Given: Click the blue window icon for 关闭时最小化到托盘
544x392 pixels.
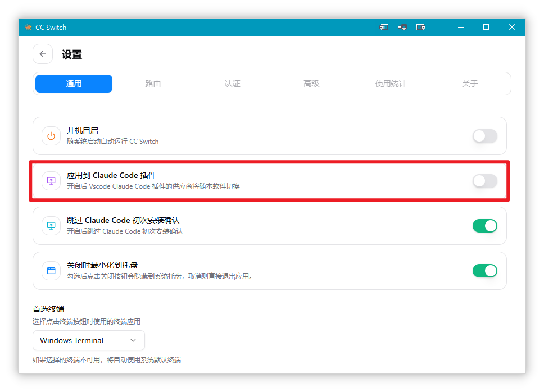Looking at the screenshot, I should (x=51, y=271).
